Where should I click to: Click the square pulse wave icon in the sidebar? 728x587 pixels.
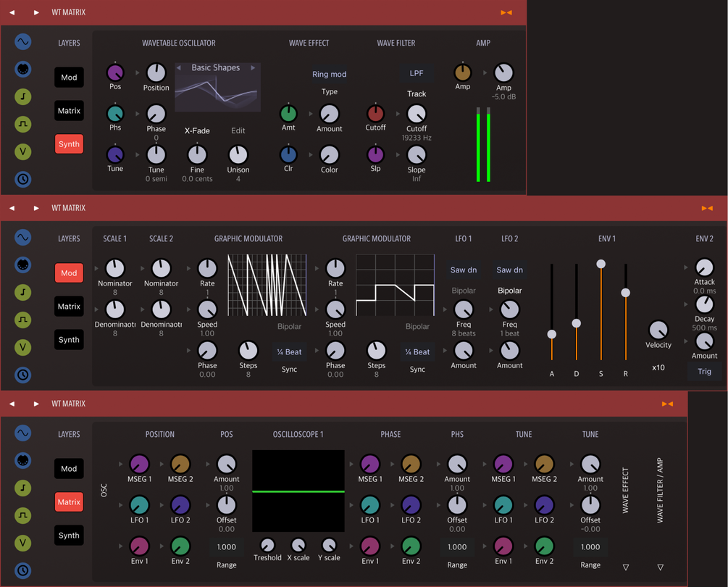pyautogui.click(x=22, y=124)
